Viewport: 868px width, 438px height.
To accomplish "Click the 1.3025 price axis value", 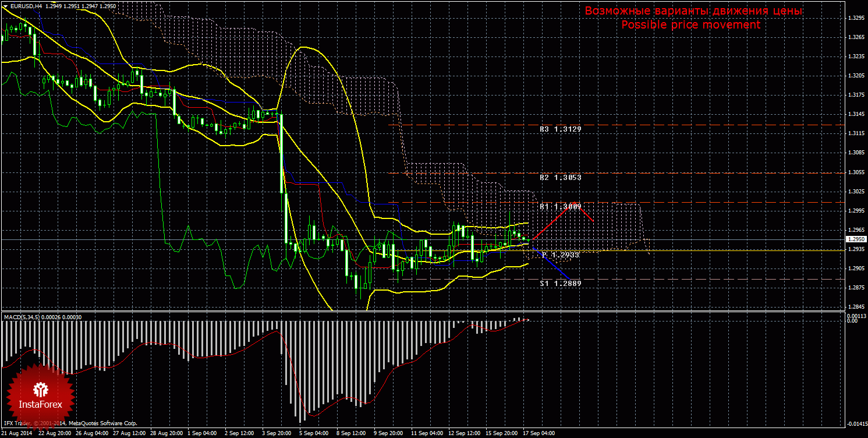I will tap(855, 191).
